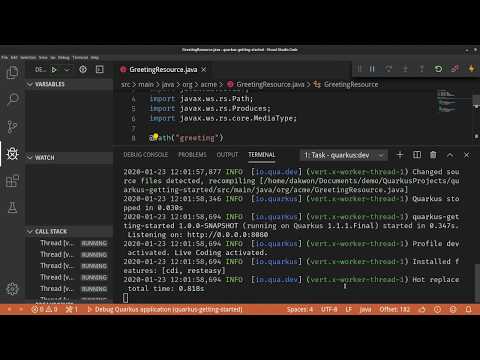Click 'LF' line ending in status bar
Image resolution: width=480 pixels, height=360 pixels.
349,309
